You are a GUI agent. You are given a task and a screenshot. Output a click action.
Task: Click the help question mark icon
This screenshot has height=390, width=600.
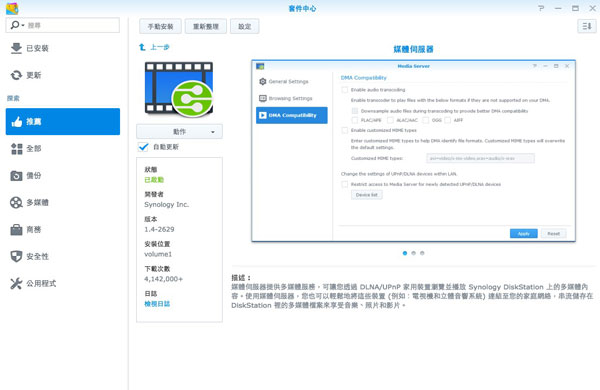click(x=541, y=8)
